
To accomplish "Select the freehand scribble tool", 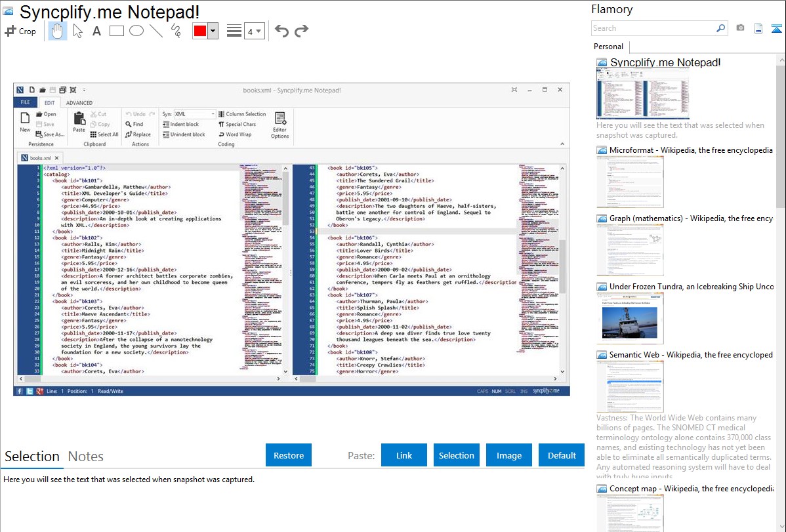I will point(176,31).
